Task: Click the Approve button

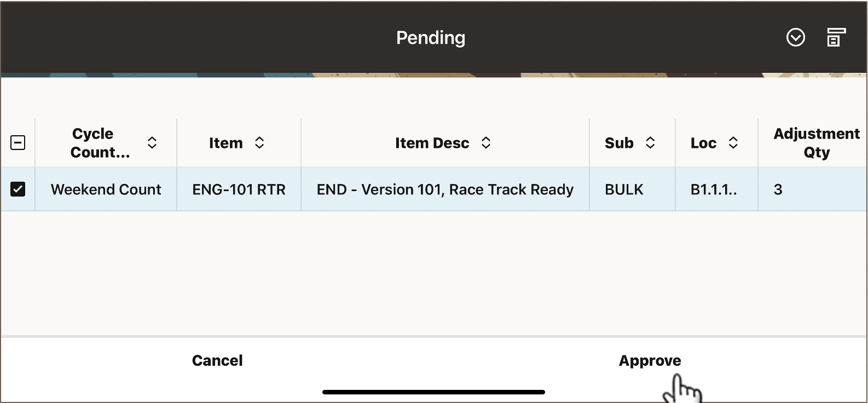Action: pyautogui.click(x=650, y=360)
